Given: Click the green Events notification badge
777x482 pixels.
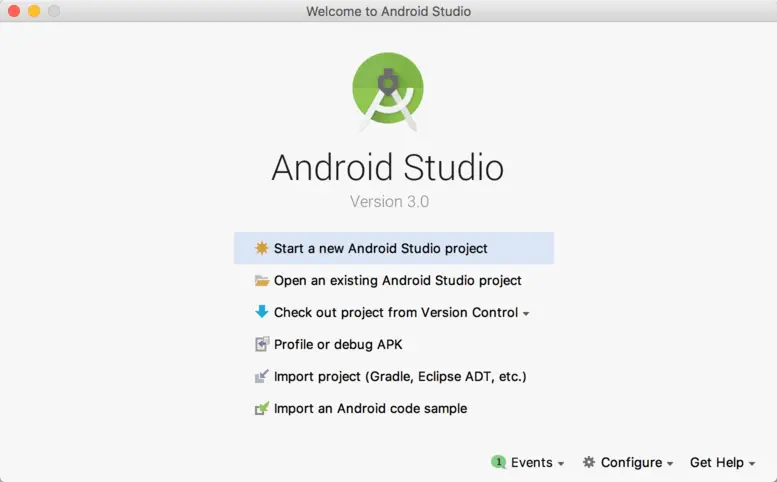Looking at the screenshot, I should coord(498,462).
